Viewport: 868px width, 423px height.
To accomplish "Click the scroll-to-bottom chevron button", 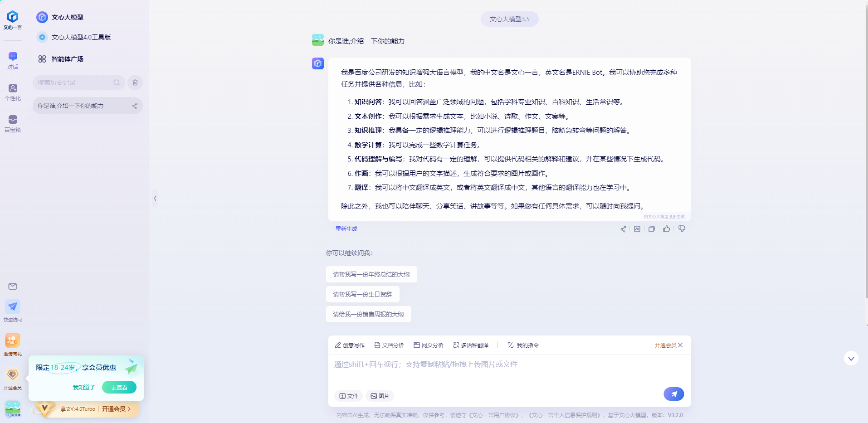I will [x=851, y=359].
